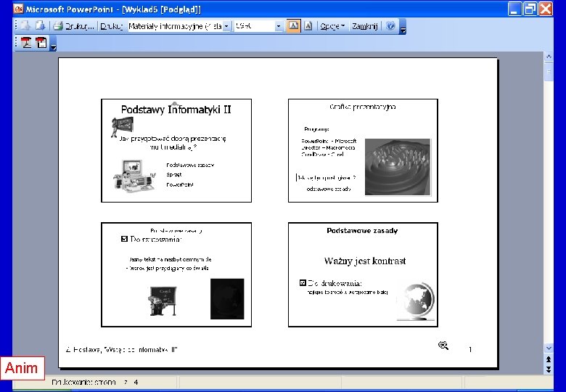The width and height of the screenshot is (566, 392).
Task: Expand print preview toolbar options arrow
Action: (x=403, y=27)
